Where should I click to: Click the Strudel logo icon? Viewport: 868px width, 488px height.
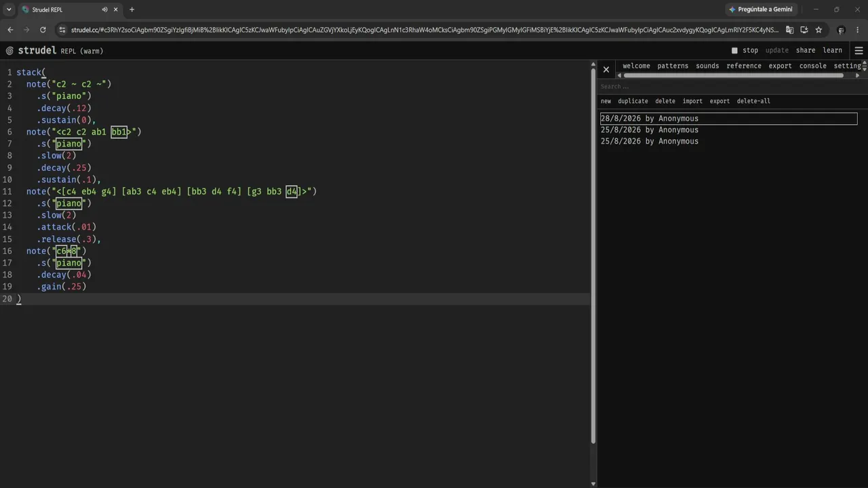[x=9, y=51]
